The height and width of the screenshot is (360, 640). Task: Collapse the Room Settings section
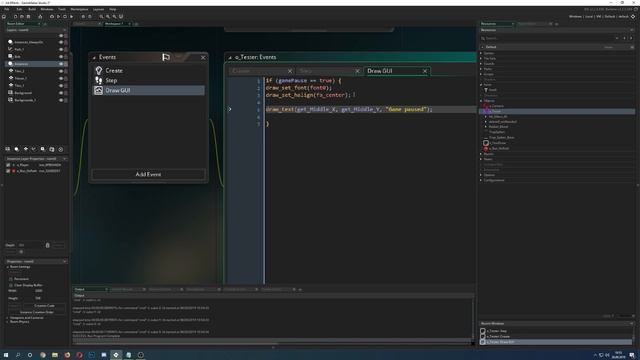pos(7,267)
